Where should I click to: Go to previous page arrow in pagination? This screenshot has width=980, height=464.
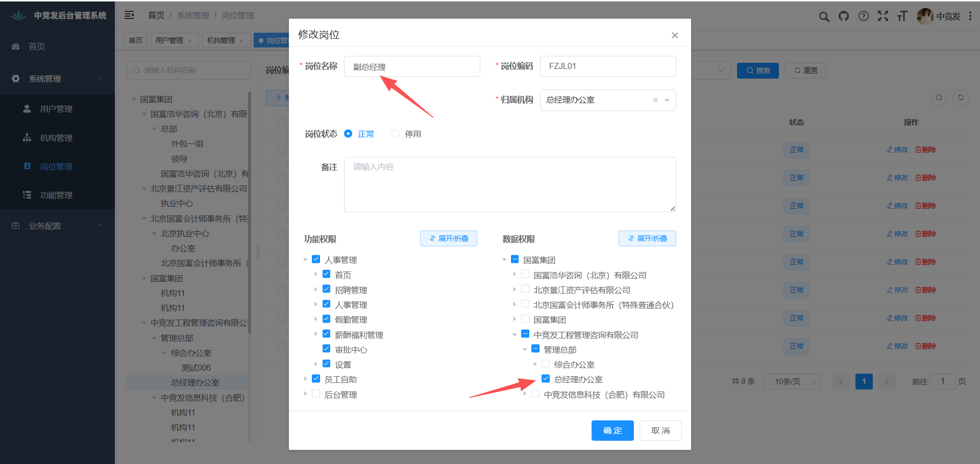coord(841,381)
